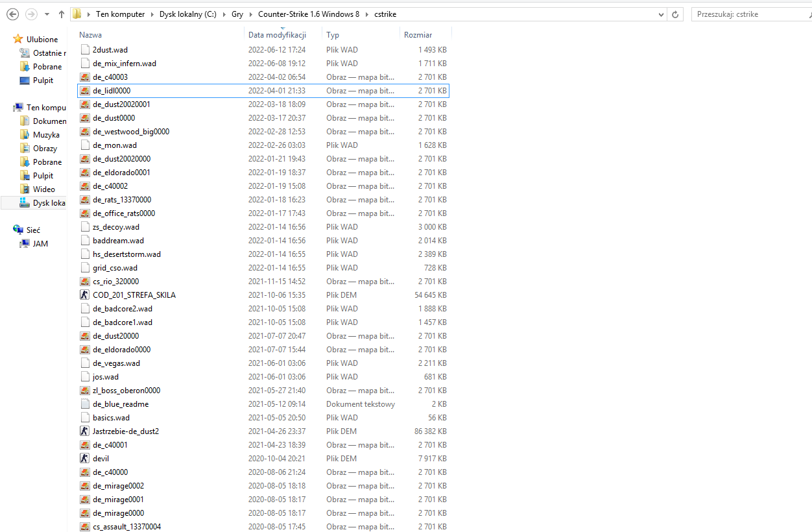Select de_rats_13370000 bitmap file
This screenshot has width=812, height=532.
point(263,200)
